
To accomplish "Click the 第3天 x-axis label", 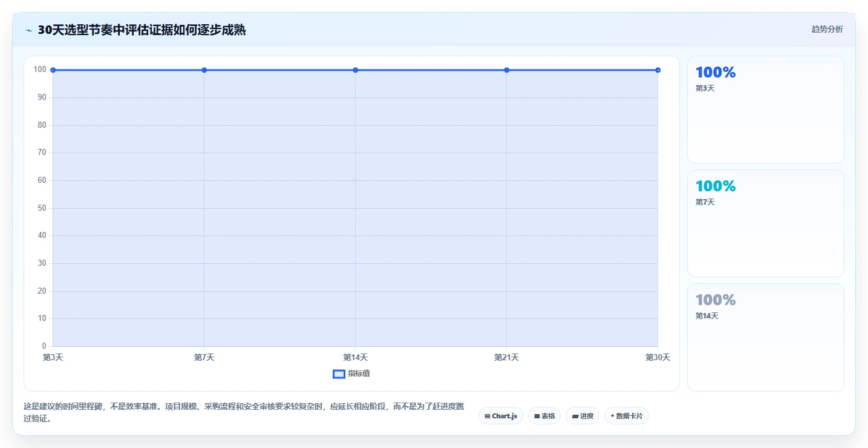I will [53, 357].
